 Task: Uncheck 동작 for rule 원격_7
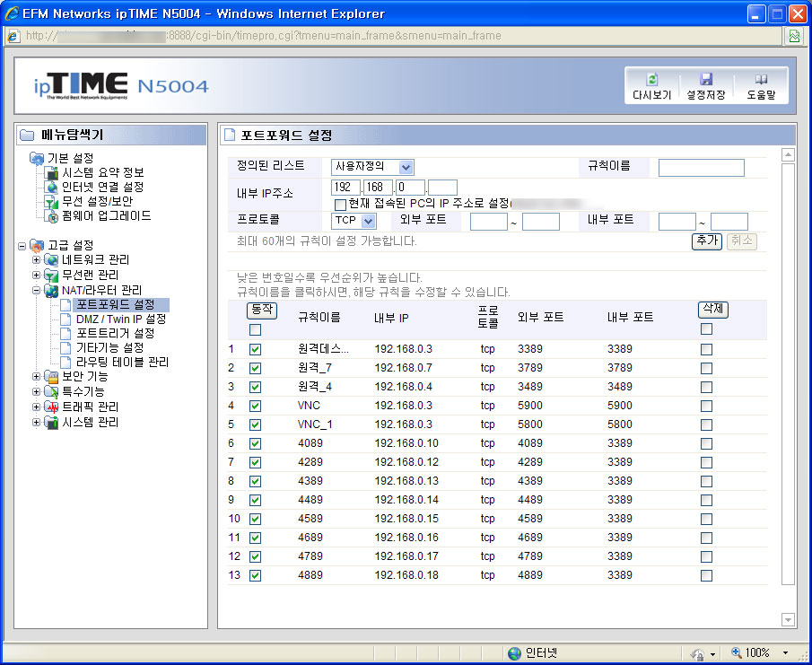click(x=255, y=368)
